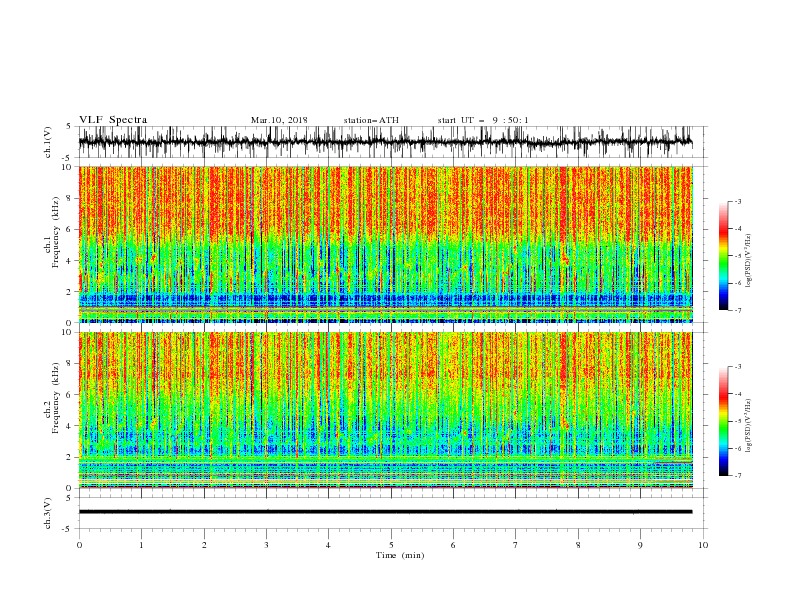Click time axis tick label "8"
The width and height of the screenshot is (792, 612).
coord(578,545)
